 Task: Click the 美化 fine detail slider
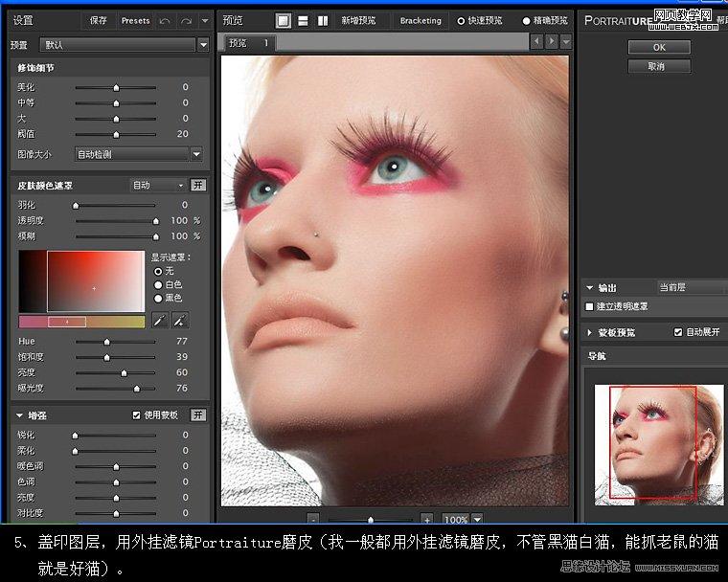point(116,87)
